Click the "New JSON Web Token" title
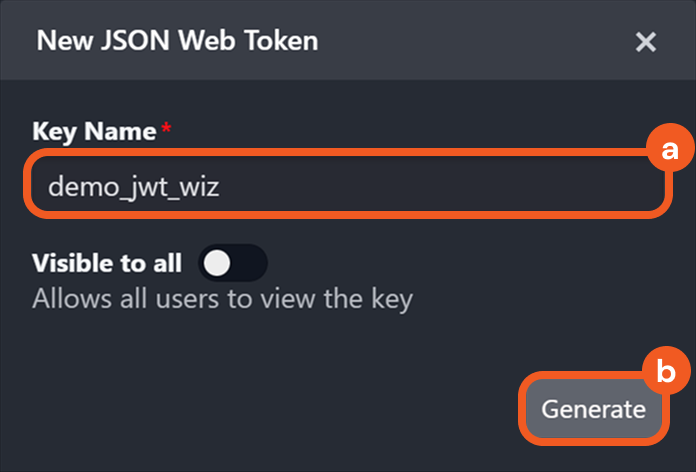Image resolution: width=696 pixels, height=472 pixels. pyautogui.click(x=177, y=41)
